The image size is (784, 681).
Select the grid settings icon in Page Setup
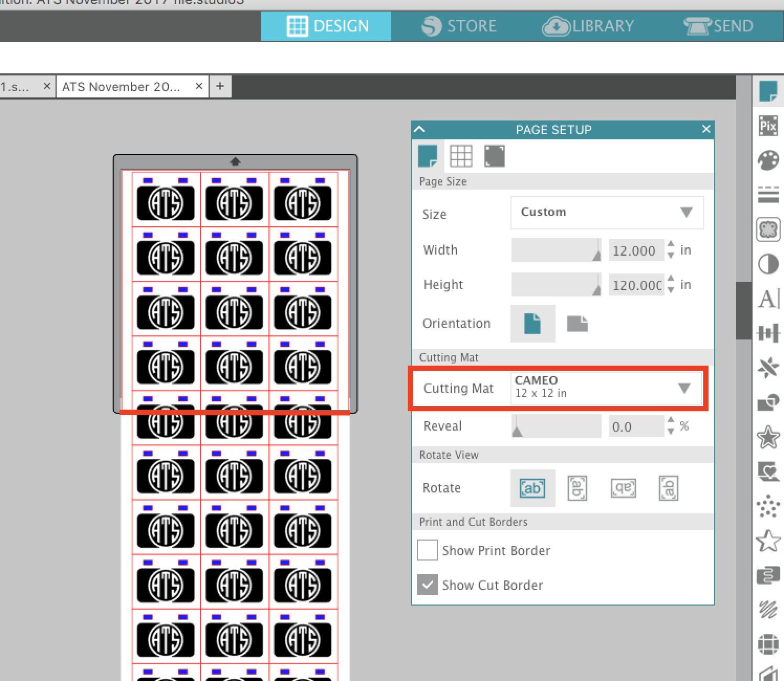pyautogui.click(x=462, y=156)
